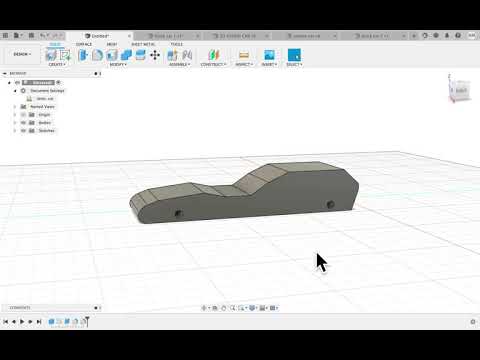Switch to the TOOLS tab
The image size is (480, 360).
point(177,44)
